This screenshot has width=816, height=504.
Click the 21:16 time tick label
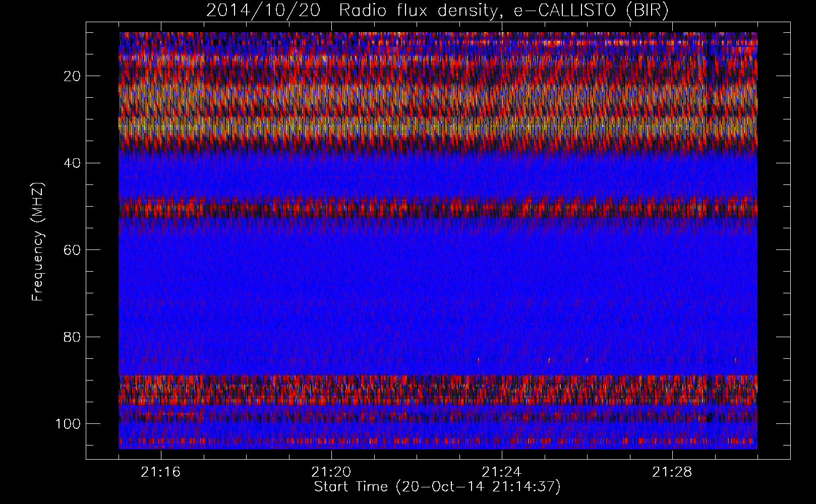(161, 472)
